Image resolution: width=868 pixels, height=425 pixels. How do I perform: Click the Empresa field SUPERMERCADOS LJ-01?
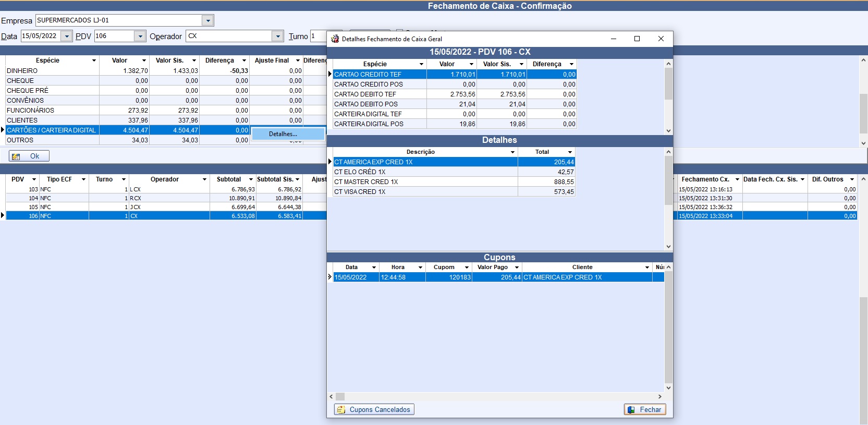(119, 20)
